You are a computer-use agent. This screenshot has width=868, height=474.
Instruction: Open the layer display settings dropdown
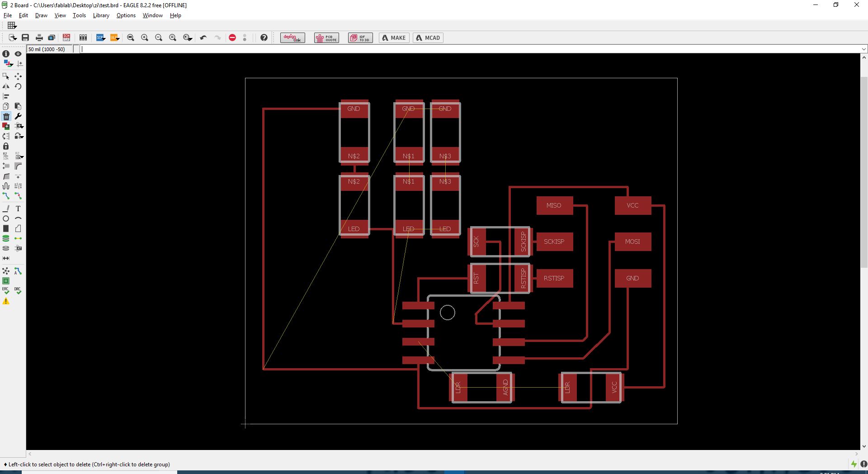tap(8, 64)
